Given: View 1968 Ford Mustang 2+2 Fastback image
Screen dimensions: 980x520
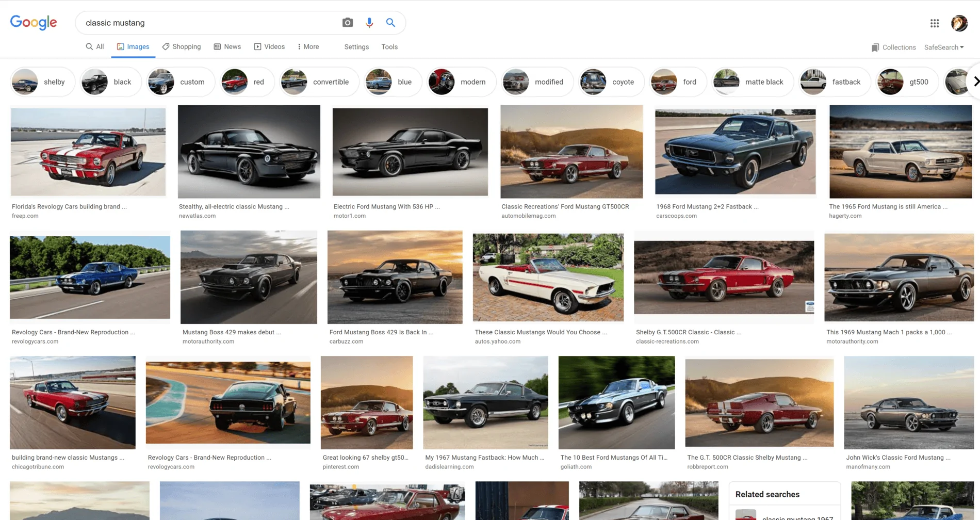Looking at the screenshot, I should 736,152.
